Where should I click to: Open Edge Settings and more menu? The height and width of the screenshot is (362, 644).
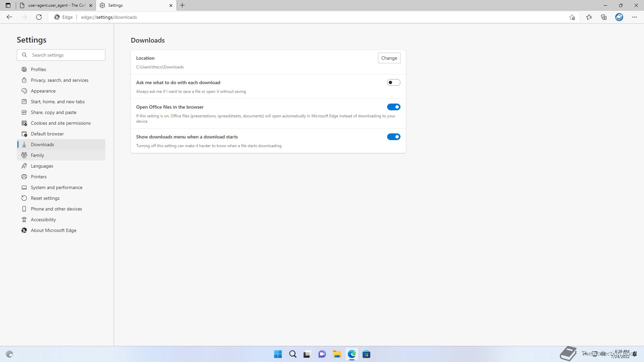click(x=635, y=17)
